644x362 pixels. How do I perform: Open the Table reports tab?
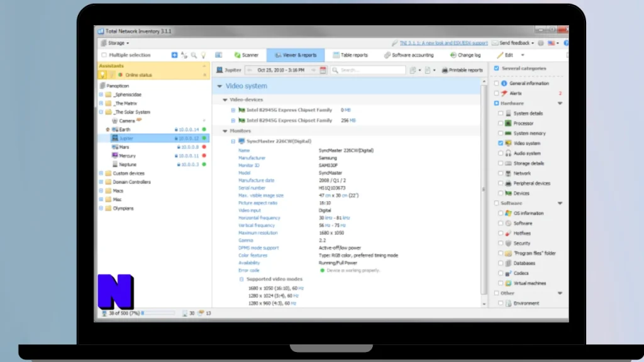(x=350, y=55)
